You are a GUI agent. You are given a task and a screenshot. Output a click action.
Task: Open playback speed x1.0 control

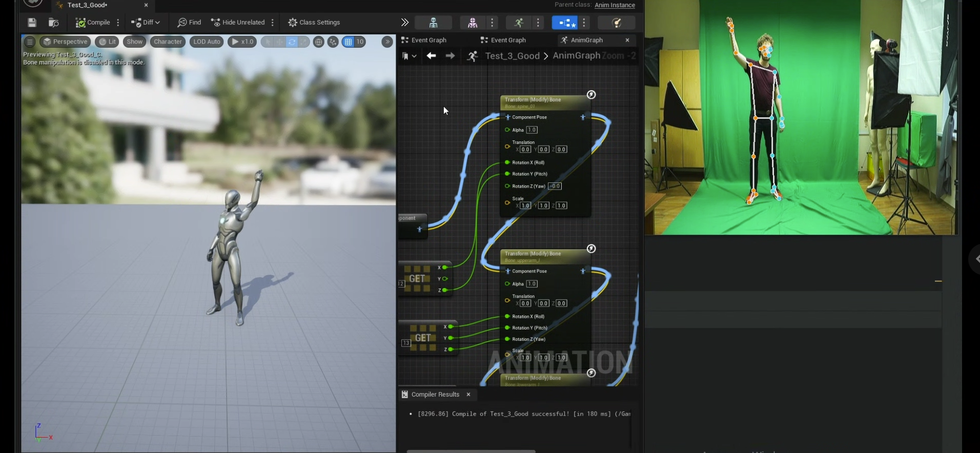(242, 42)
